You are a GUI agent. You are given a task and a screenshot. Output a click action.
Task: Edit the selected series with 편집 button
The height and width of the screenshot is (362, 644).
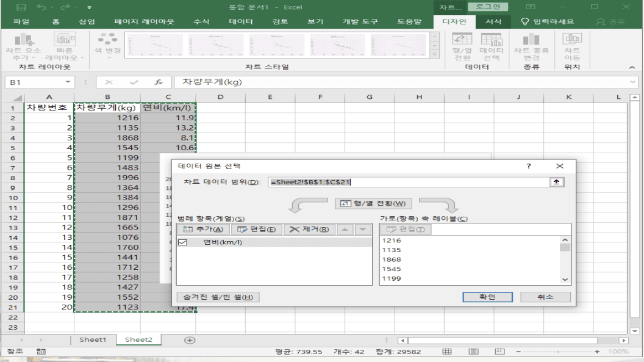click(x=256, y=230)
